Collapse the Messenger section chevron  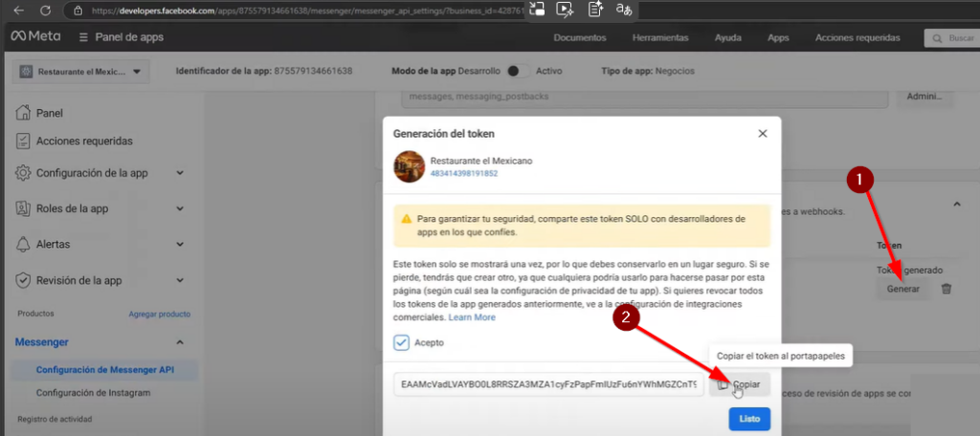tap(180, 342)
